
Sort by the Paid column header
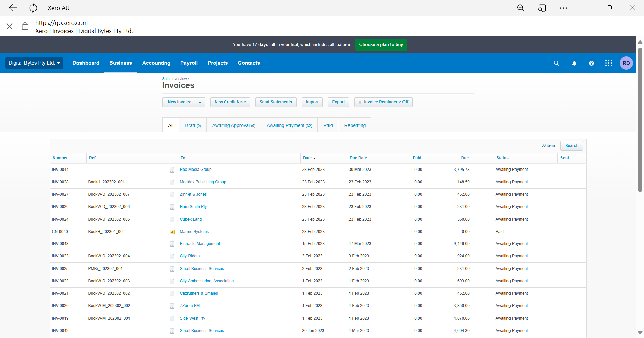coord(417,158)
